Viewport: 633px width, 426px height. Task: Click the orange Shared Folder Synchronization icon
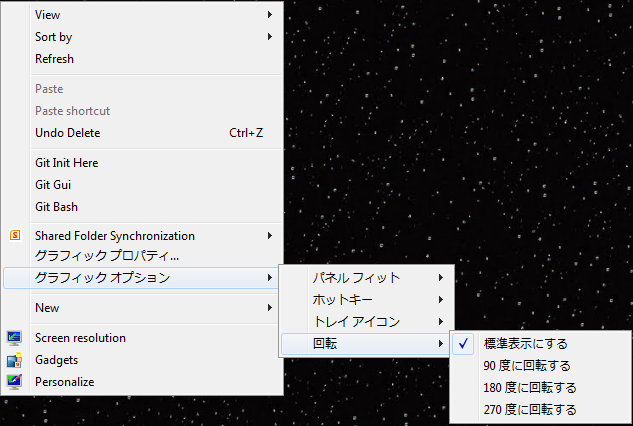15,235
